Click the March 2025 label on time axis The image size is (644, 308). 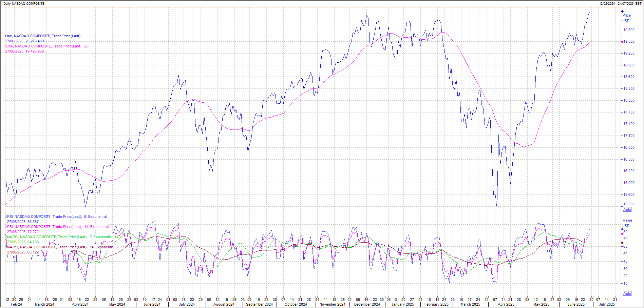pyautogui.click(x=470, y=304)
